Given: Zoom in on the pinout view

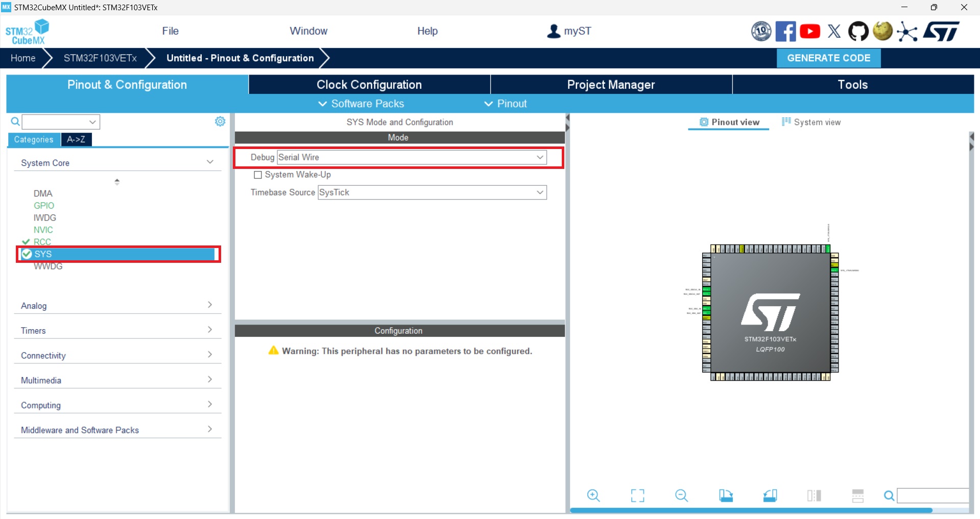Looking at the screenshot, I should tap(593, 495).
